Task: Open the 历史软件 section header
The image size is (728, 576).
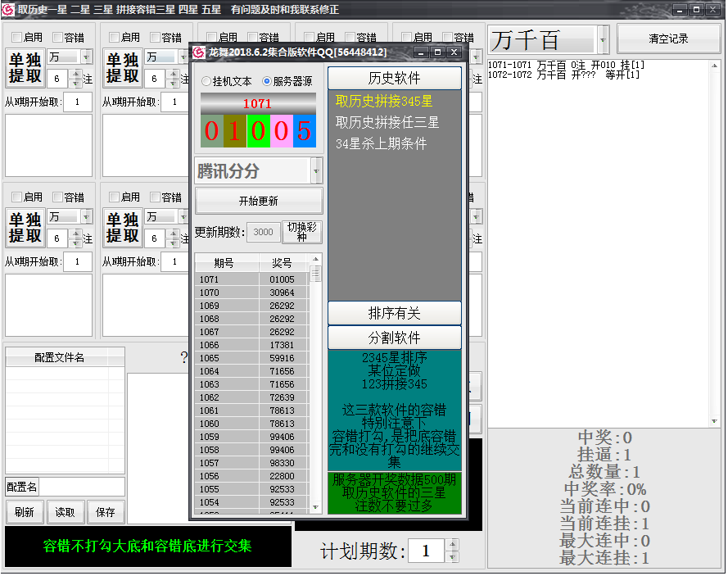Action: point(394,79)
